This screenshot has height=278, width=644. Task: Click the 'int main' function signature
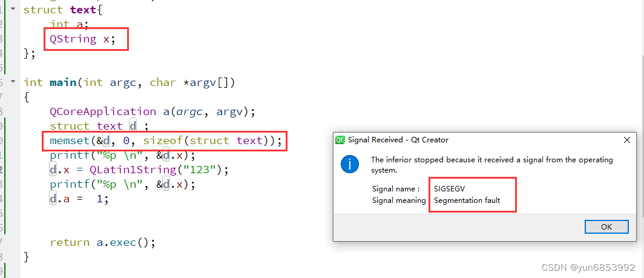(129, 82)
